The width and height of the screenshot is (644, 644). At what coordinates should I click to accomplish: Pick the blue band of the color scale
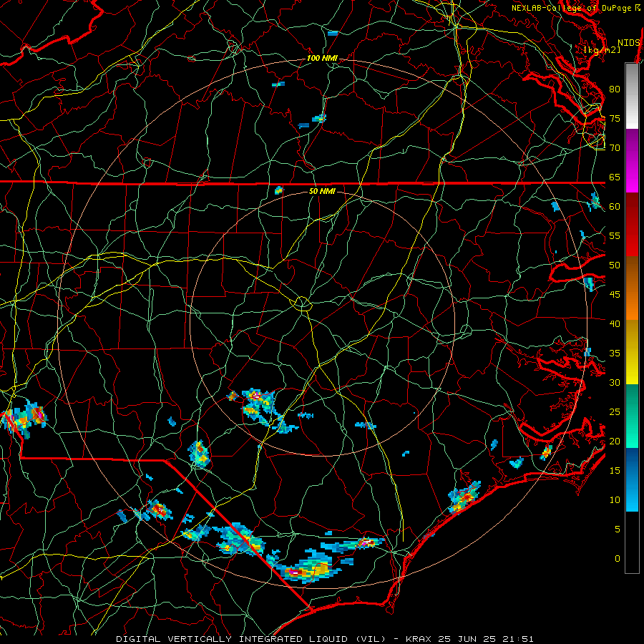click(632, 479)
